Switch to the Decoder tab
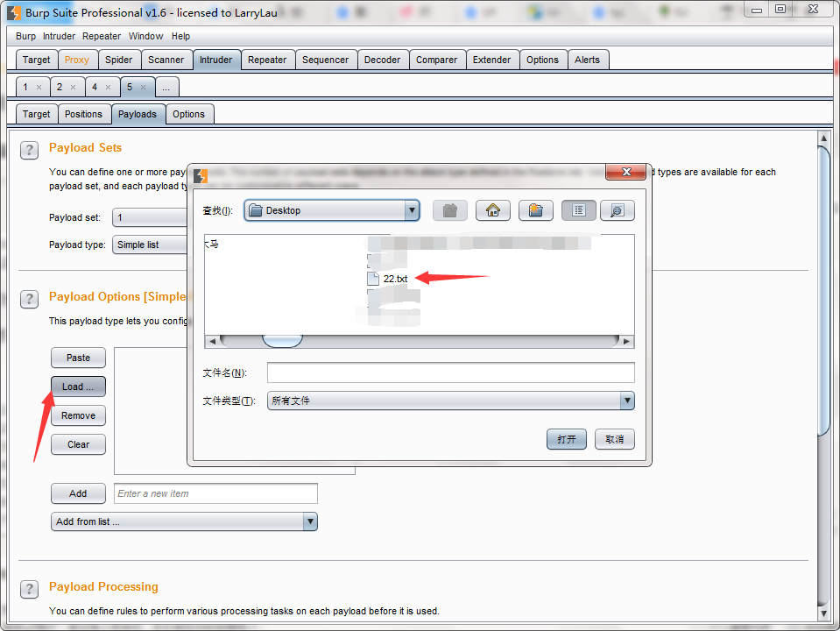 click(382, 60)
